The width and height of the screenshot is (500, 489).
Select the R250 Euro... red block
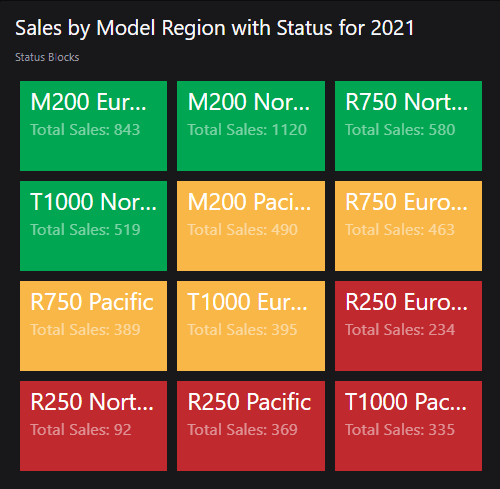[408, 326]
